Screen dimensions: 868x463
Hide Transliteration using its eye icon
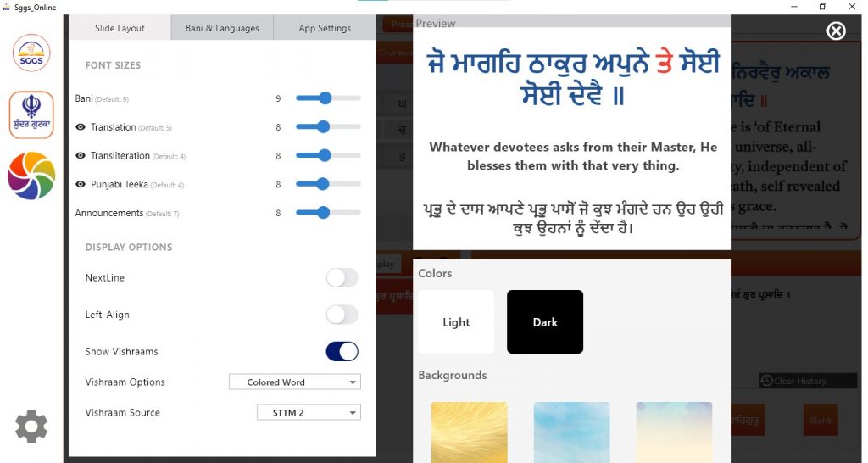coord(81,156)
